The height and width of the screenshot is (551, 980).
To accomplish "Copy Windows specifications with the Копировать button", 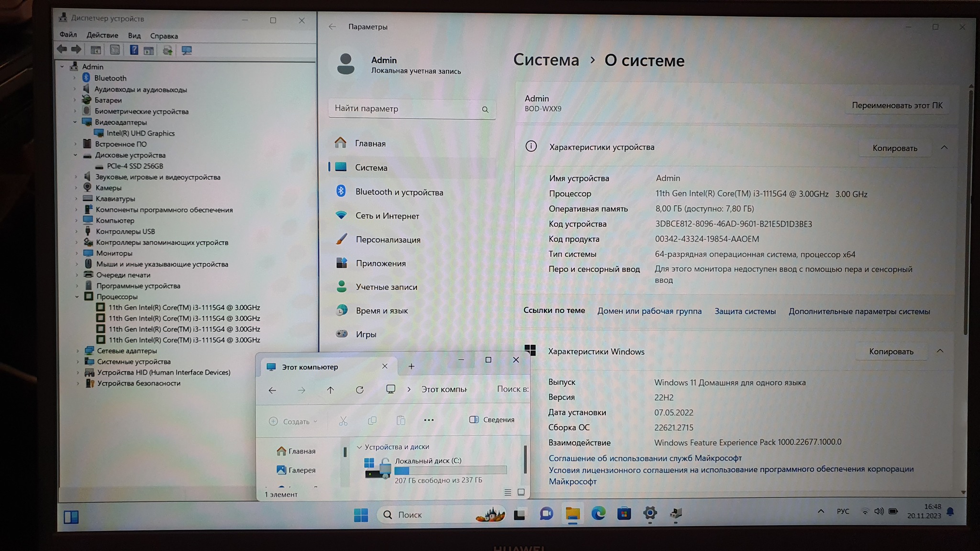I will (x=891, y=352).
